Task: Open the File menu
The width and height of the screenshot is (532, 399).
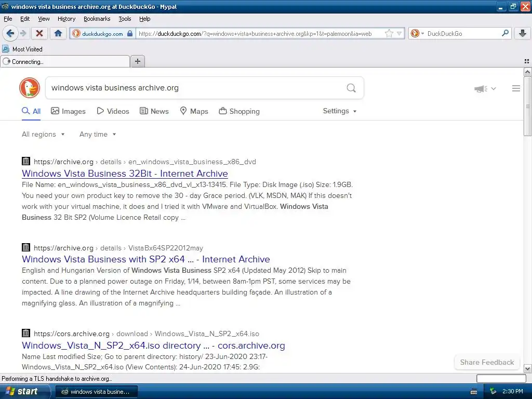Action: point(8,19)
